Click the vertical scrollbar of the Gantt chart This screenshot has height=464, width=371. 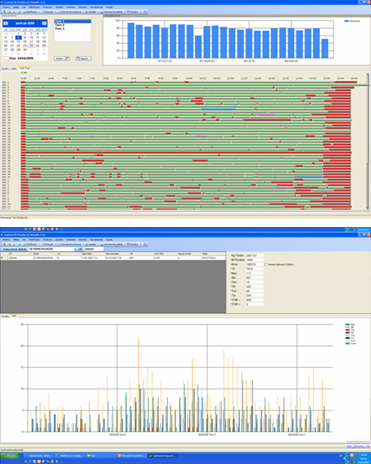coord(368,142)
